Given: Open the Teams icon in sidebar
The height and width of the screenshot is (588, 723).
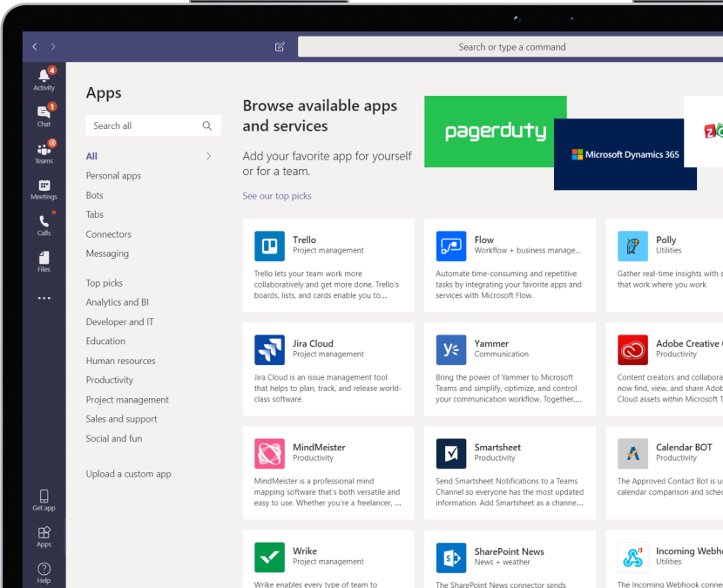Looking at the screenshot, I should (44, 152).
